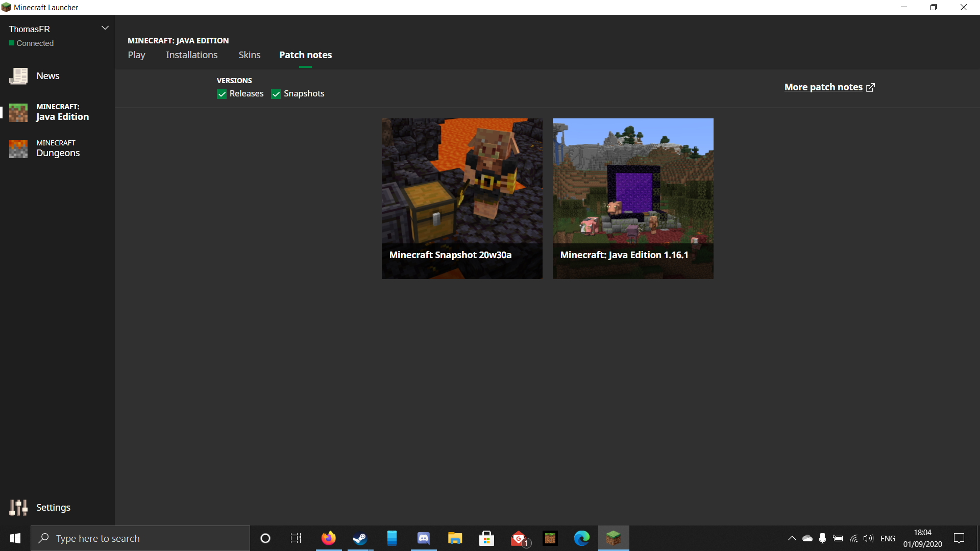The image size is (980, 551).
Task: Open Microsoft Edge from taskbar
Action: point(581,538)
